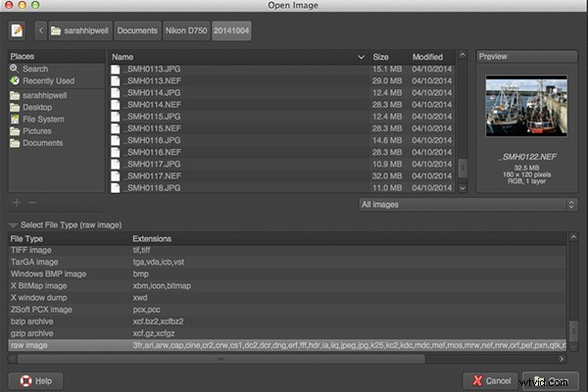Go to the Nikon D750 path button
588x392 pixels.
186,30
